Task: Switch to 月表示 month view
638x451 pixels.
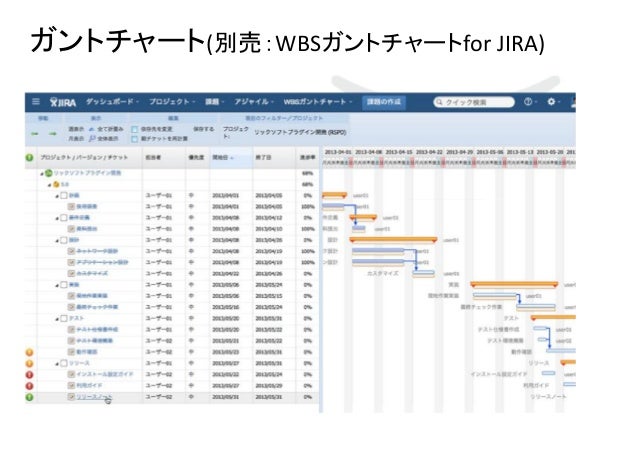Action: pos(76,139)
